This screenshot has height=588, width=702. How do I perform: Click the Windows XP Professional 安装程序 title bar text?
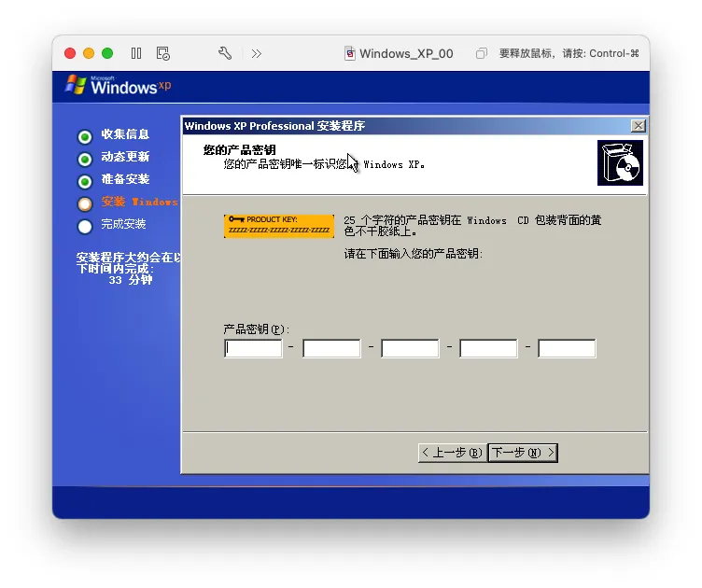click(274, 126)
